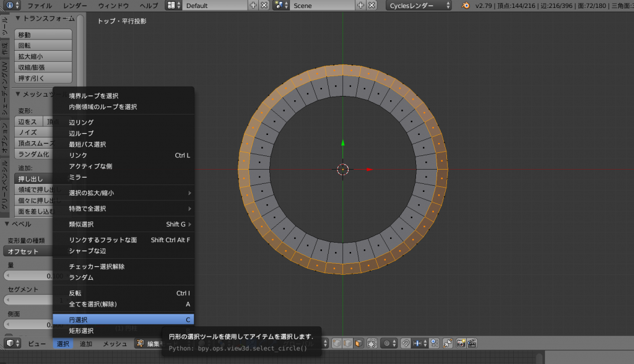Viewport: 634px width, 364px height.
Task: Click the info editor type icon
Action: [9, 6]
